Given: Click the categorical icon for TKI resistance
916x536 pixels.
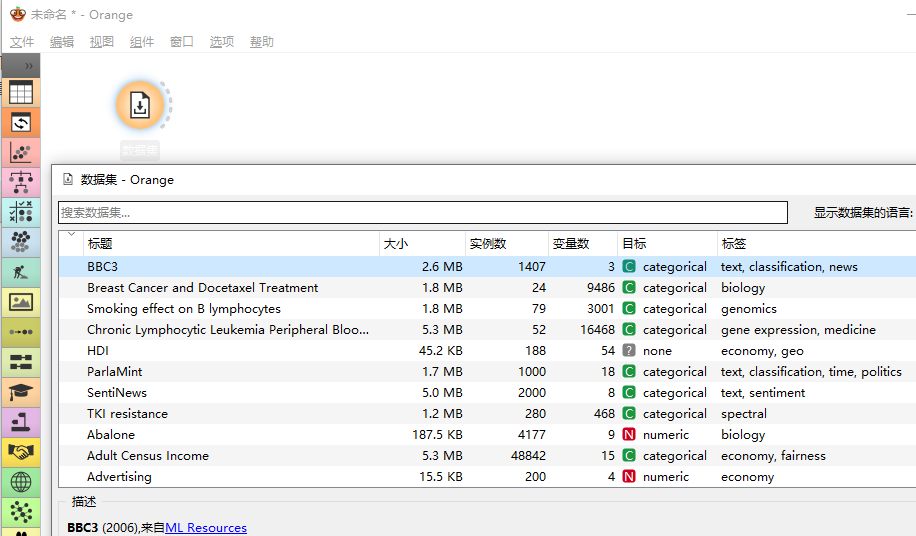Looking at the screenshot, I should [629, 414].
